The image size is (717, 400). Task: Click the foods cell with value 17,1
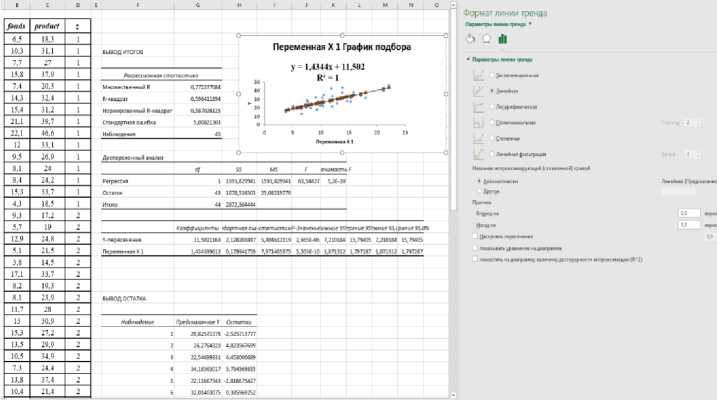pos(16,274)
